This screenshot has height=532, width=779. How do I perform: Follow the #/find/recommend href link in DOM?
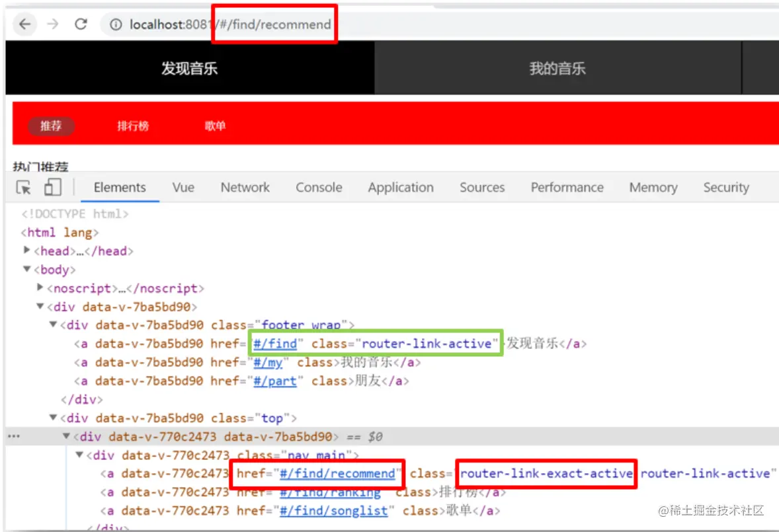click(337, 473)
